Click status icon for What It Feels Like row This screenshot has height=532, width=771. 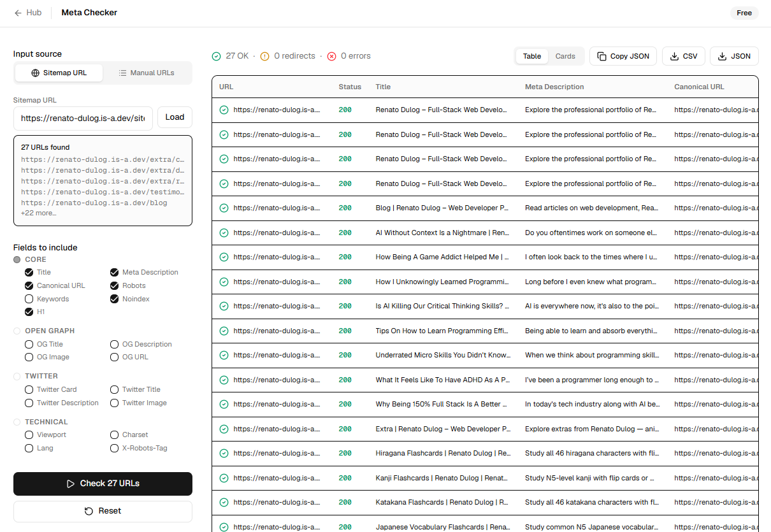(224, 380)
